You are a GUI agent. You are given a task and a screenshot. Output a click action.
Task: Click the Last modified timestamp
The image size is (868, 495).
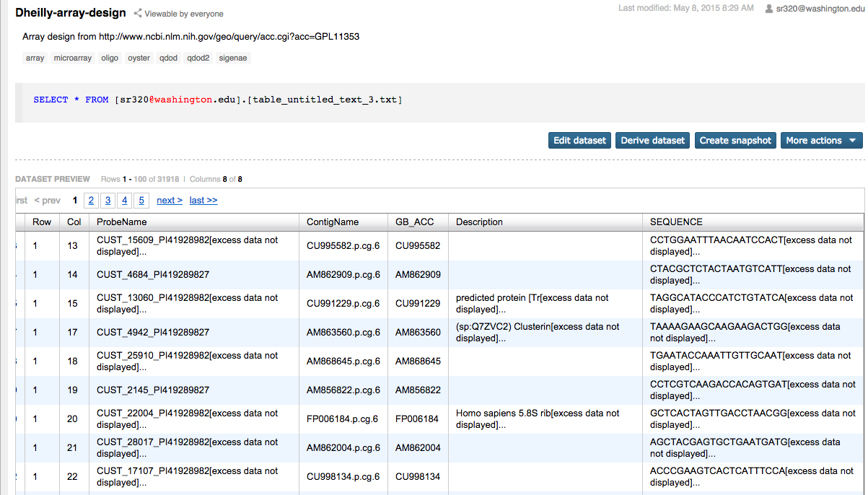coord(685,9)
